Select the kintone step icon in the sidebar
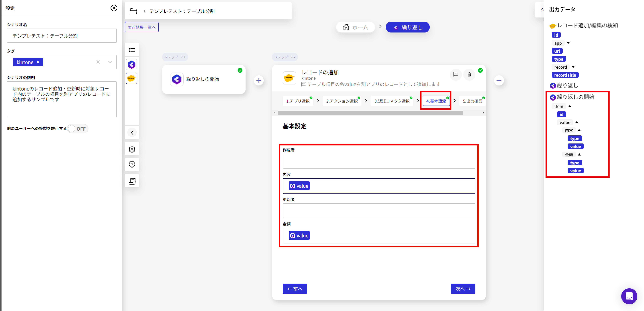The height and width of the screenshot is (311, 644). 132,78
